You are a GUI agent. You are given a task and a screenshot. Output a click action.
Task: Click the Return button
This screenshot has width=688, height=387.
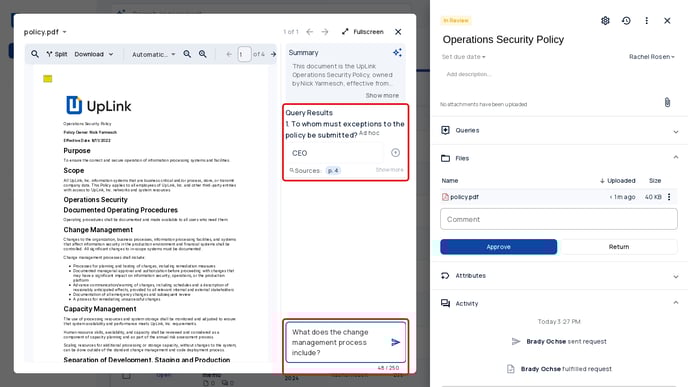point(619,247)
